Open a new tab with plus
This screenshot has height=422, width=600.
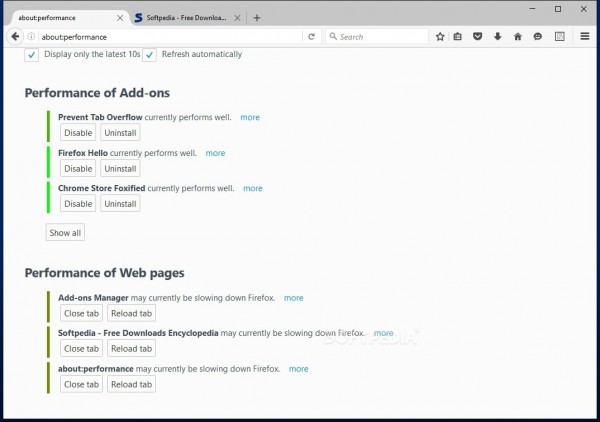[257, 18]
